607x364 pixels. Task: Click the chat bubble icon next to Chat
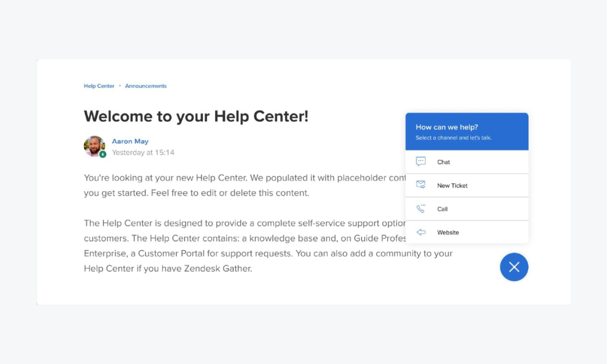(420, 161)
